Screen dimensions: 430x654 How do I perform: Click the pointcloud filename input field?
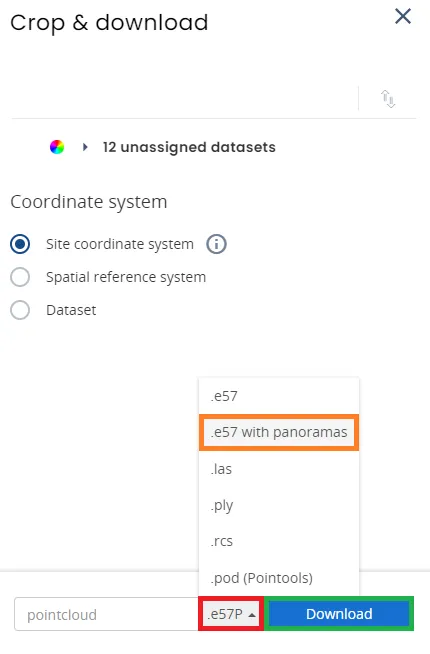click(x=107, y=614)
